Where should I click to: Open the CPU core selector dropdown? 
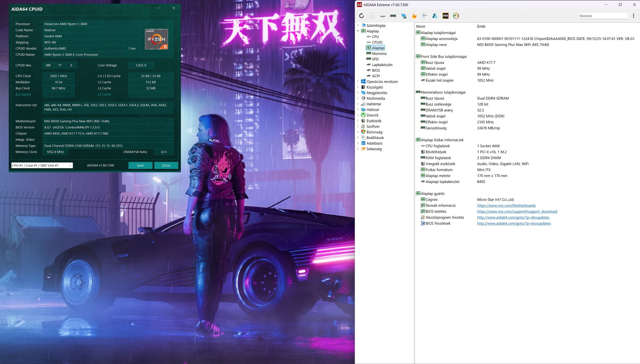pyautogui.click(x=42, y=165)
